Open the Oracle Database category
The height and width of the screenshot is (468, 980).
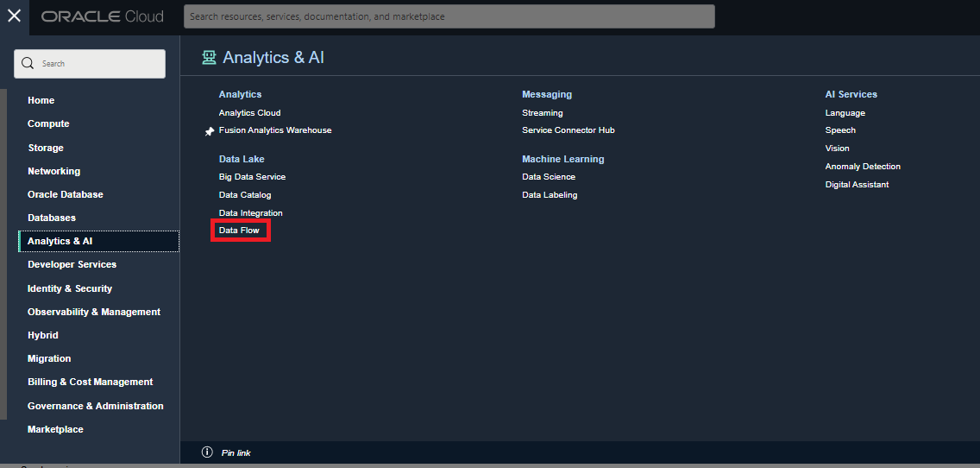(x=65, y=194)
